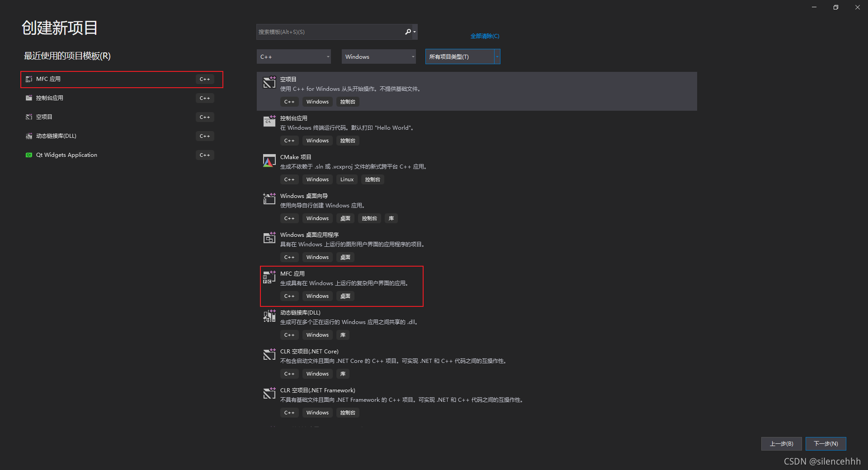Image resolution: width=868 pixels, height=470 pixels.
Task: Choose 动态链接库(DLL) from recent templates list
Action: (x=122, y=136)
